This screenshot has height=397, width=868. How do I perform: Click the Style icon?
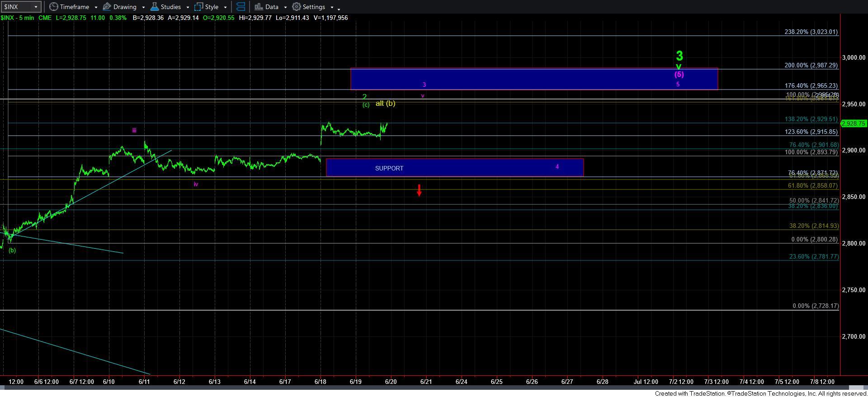point(198,7)
